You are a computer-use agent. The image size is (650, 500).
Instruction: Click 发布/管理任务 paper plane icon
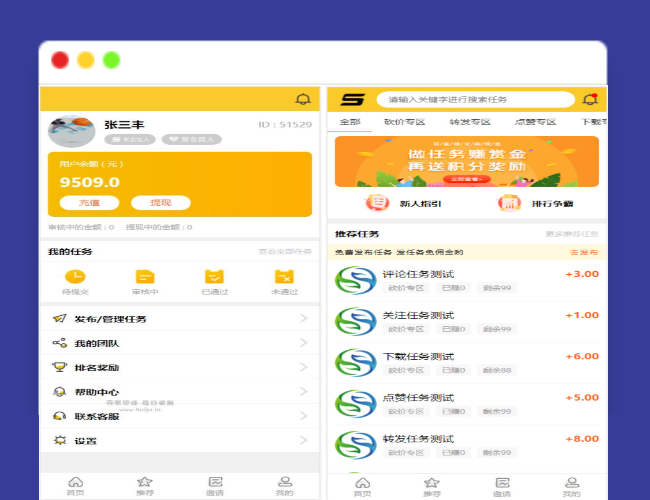pos(60,318)
